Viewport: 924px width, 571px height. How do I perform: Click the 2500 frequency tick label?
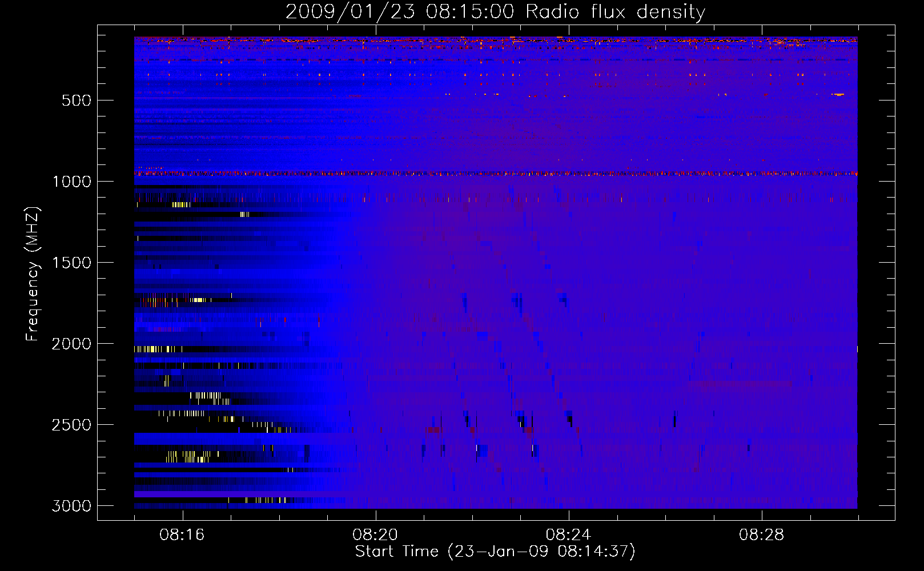[x=71, y=425]
